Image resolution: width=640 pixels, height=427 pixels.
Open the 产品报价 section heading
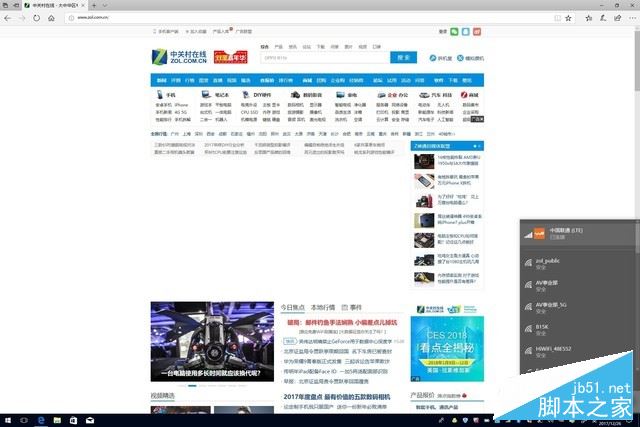point(422,395)
